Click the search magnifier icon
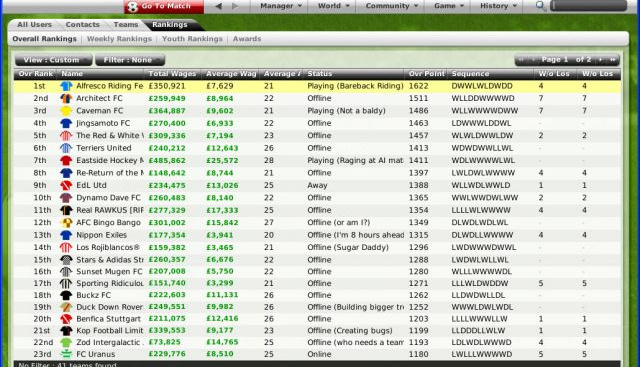This screenshot has height=367, width=640. pyautogui.click(x=541, y=6)
